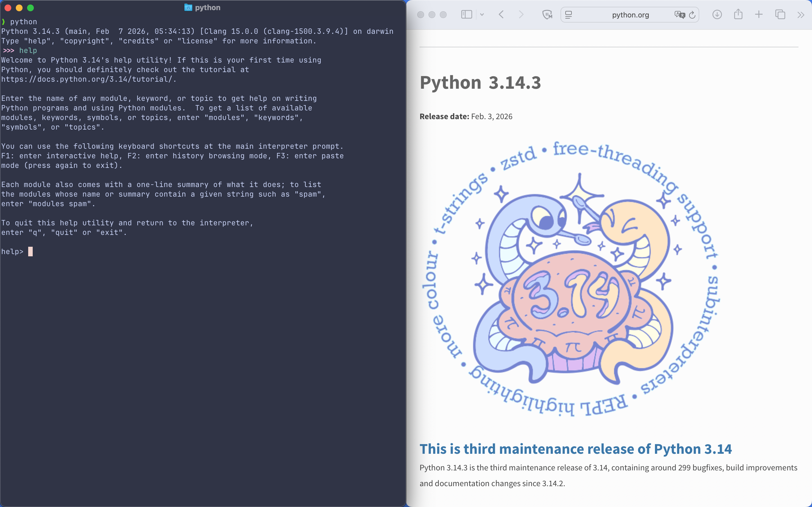Viewport: 812px width, 507px height.
Task: Expand hidden toolbar items chevron
Action: click(801, 15)
